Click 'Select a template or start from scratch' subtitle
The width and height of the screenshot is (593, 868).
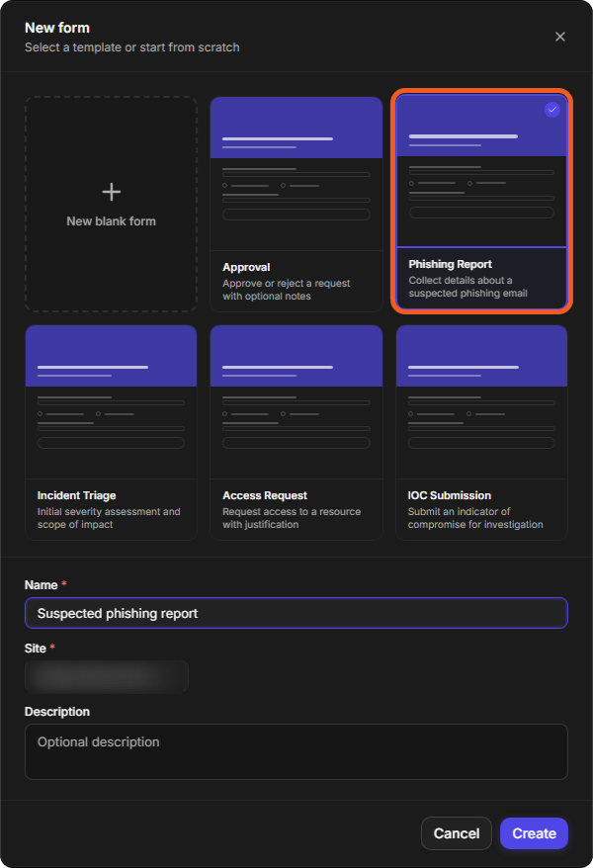[132, 47]
